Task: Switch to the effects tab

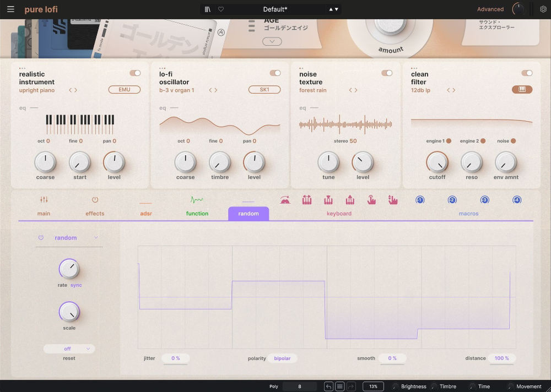Action: (95, 206)
